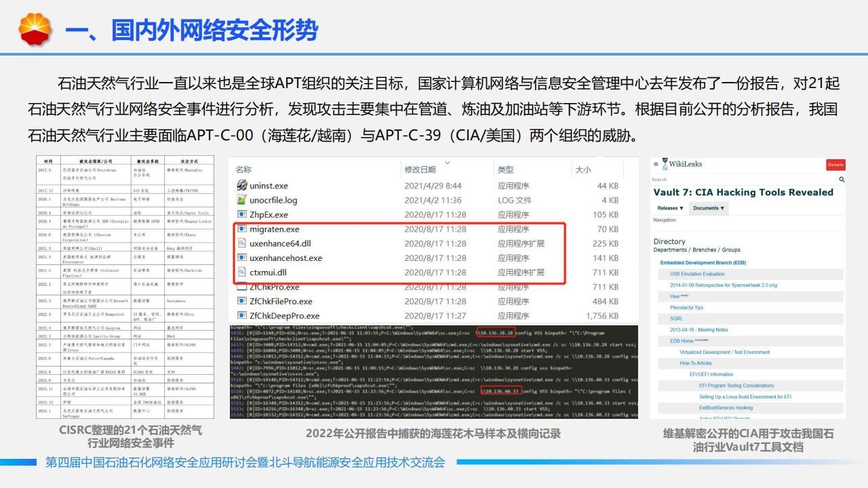Viewport: 868px width, 488px height.
Task: Open EFI Program Testing Considerations link
Action: click(x=736, y=386)
